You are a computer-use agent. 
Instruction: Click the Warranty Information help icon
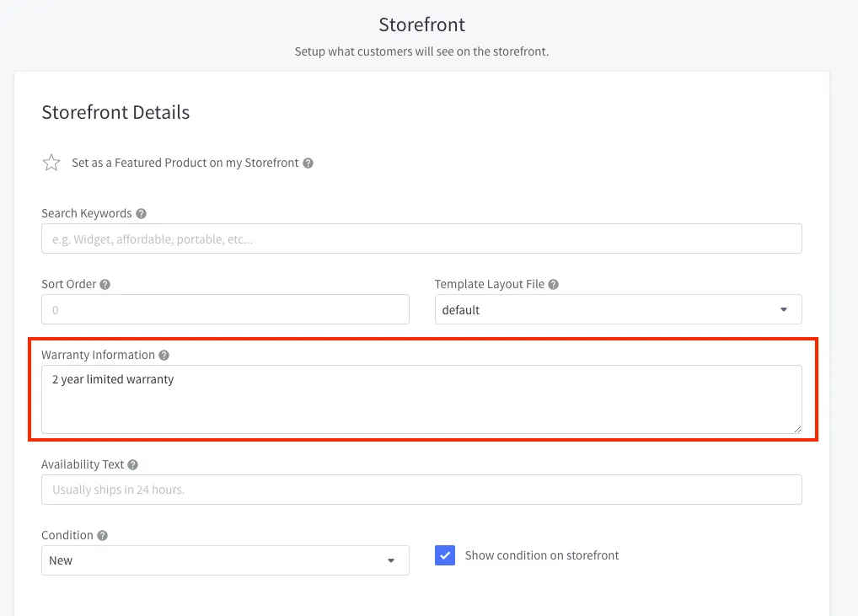pos(164,356)
